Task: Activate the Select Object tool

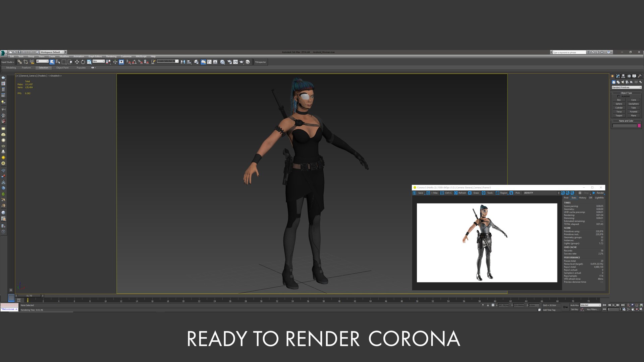Action: pyautogui.click(x=52, y=62)
